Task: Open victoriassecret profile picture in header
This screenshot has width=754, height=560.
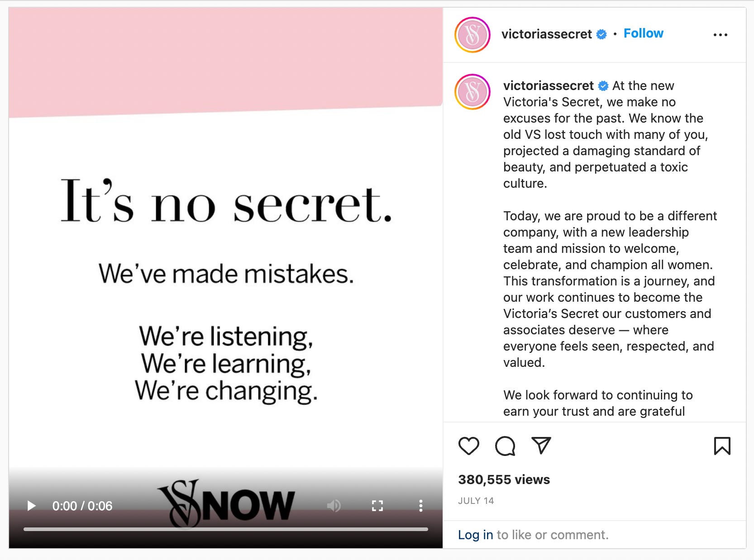Action: 472,35
